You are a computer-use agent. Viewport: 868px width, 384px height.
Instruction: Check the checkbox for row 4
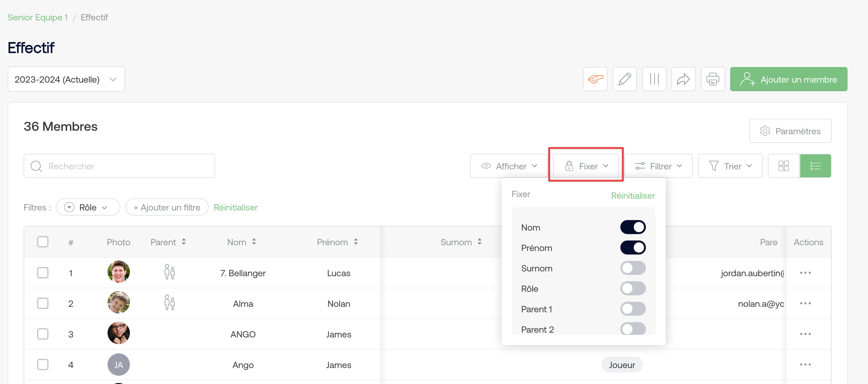point(43,365)
